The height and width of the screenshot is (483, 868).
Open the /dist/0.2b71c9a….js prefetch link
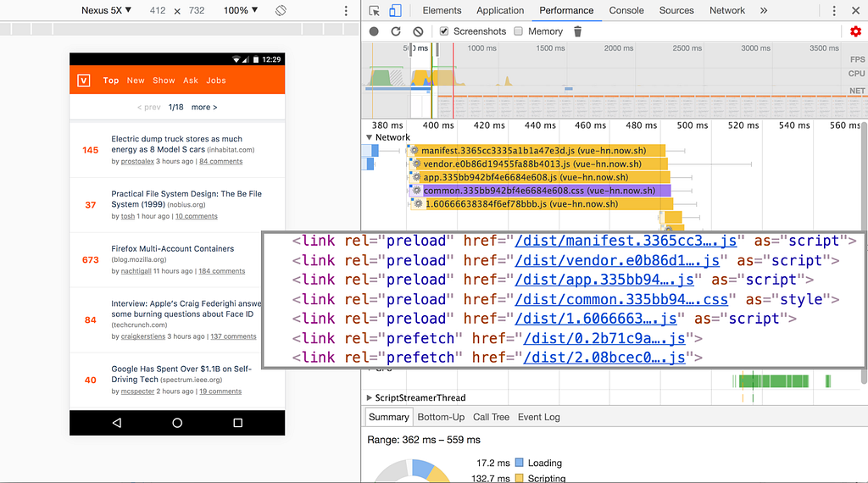(604, 339)
